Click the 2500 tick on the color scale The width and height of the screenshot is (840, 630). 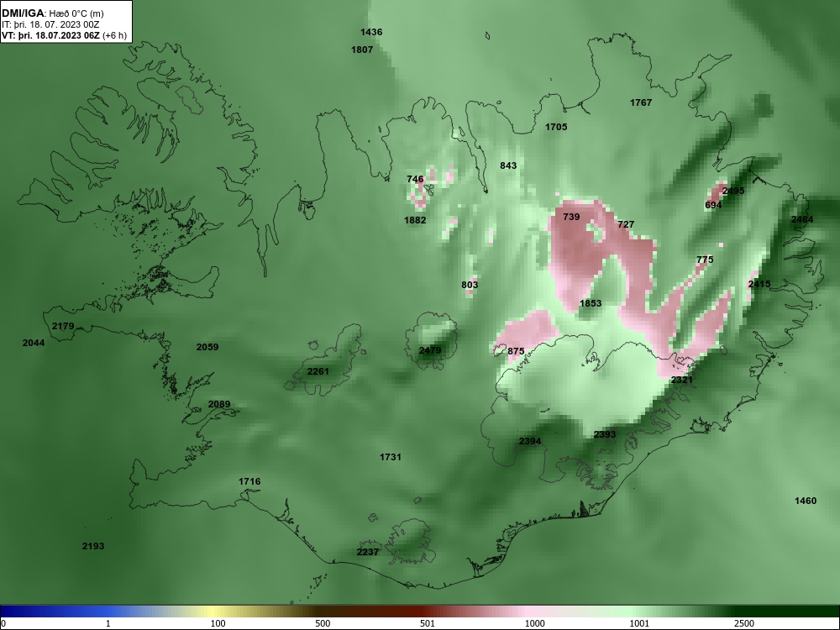(744, 623)
